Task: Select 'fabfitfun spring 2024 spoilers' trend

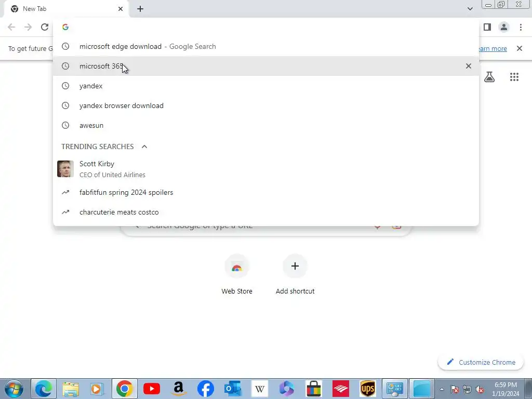Action: coord(266,192)
